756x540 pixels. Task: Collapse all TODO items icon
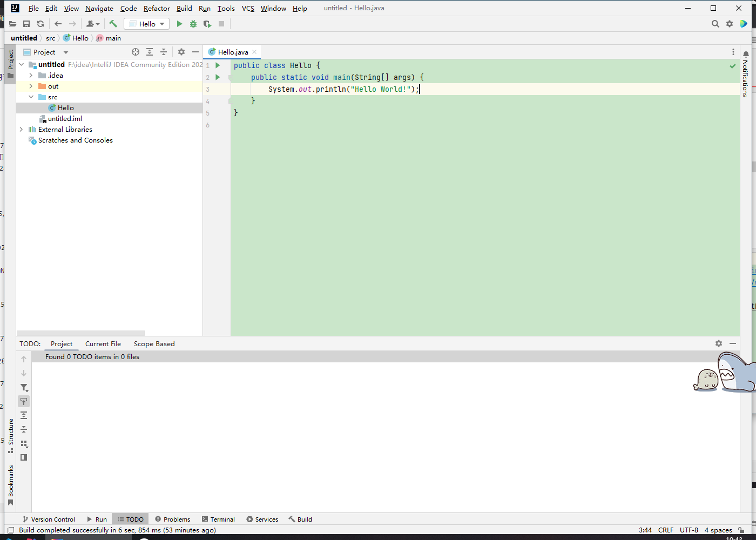pyautogui.click(x=24, y=429)
